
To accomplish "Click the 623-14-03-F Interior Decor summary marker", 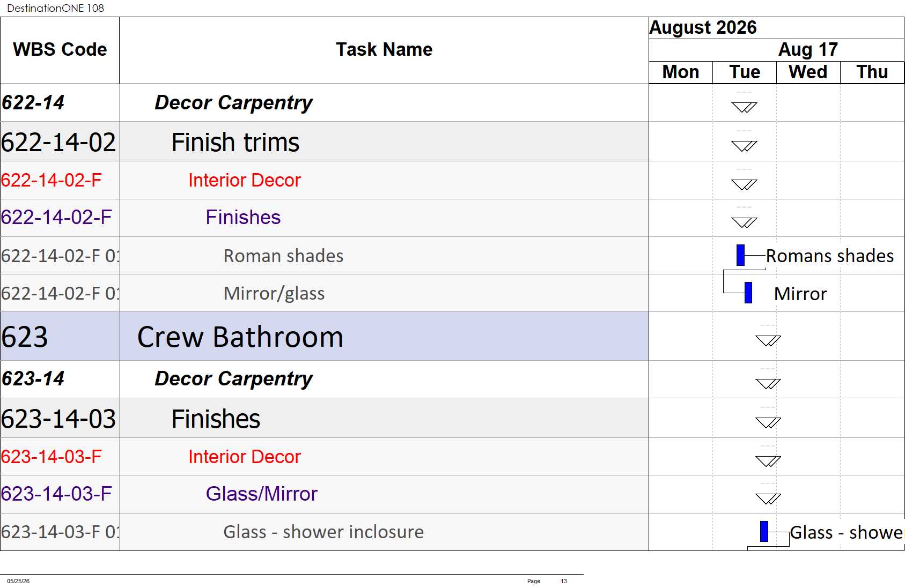I will [x=768, y=461].
